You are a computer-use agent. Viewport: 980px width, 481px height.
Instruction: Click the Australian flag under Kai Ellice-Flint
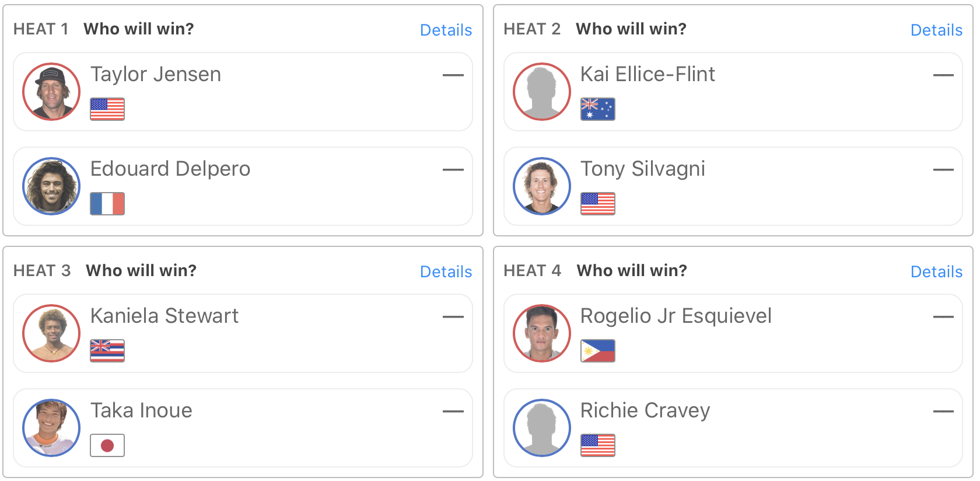click(598, 109)
